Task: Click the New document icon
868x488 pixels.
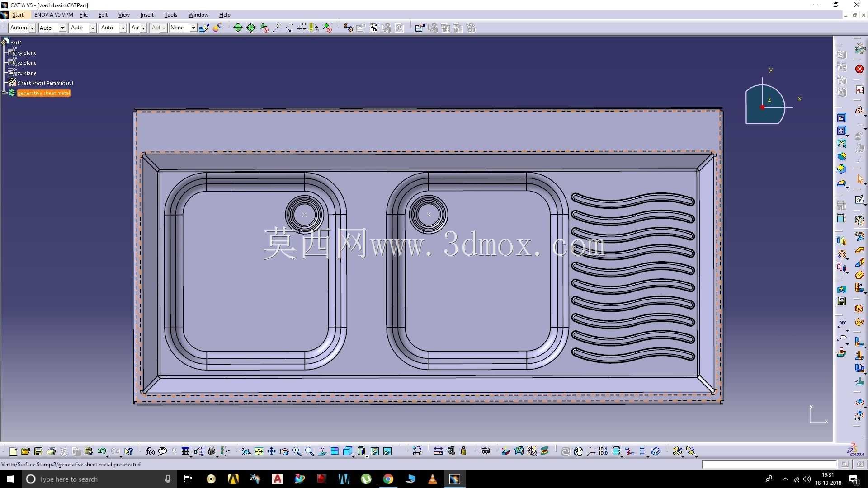Action: click(13, 451)
